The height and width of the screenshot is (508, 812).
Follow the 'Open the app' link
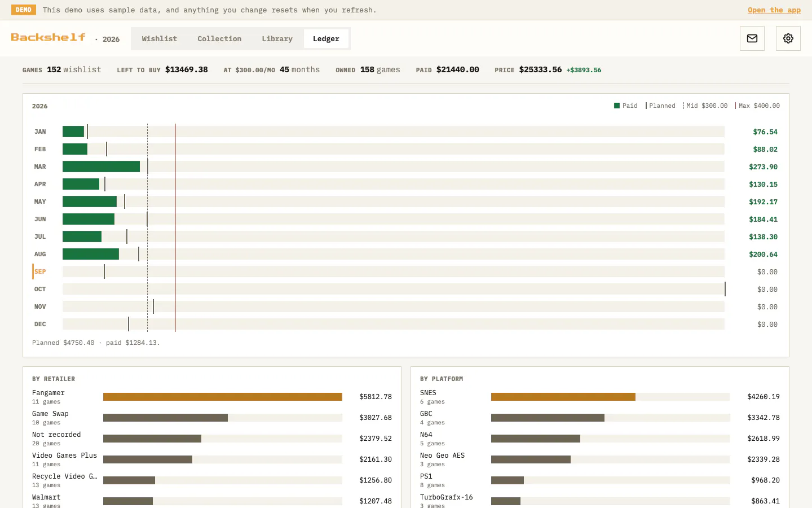774,10
